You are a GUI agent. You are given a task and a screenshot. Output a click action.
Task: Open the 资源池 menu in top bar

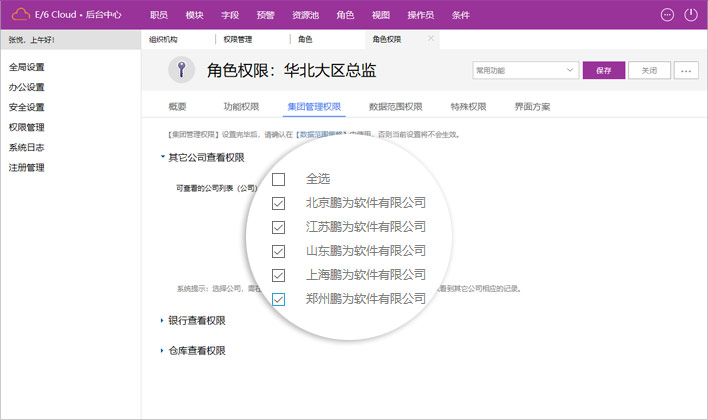pos(306,15)
